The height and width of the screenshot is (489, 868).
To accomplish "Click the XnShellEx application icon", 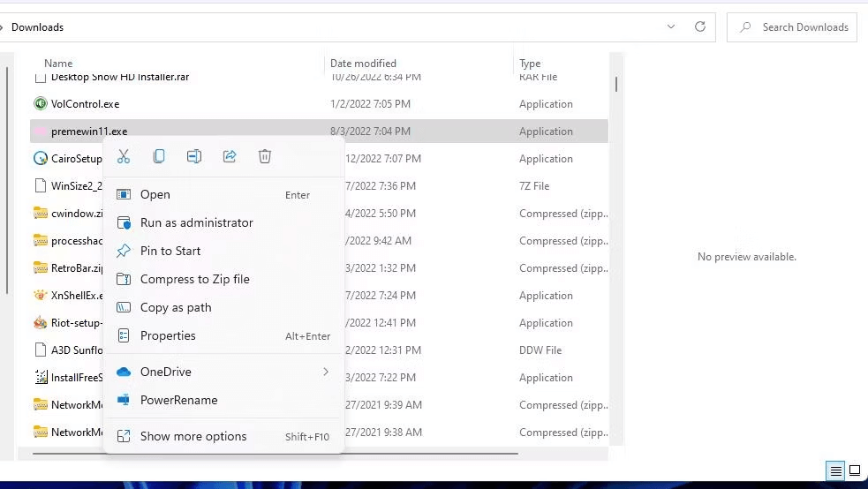I will pos(41,295).
